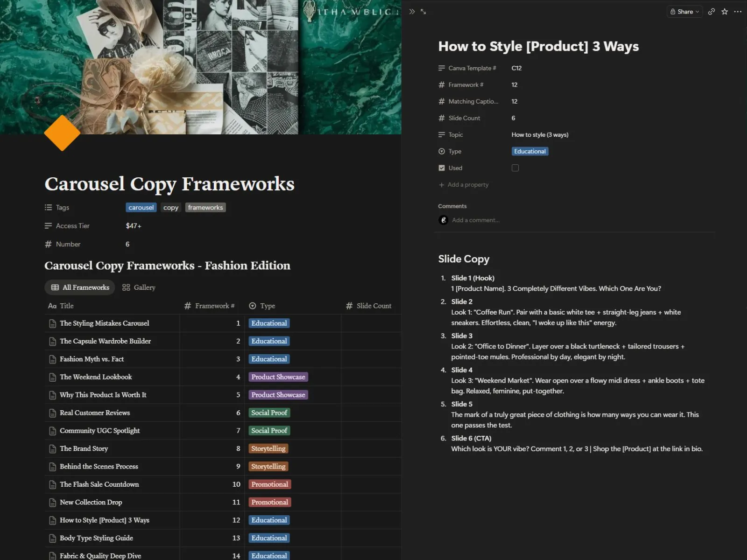
Task: Open the Share dropdown
Action: pos(684,12)
